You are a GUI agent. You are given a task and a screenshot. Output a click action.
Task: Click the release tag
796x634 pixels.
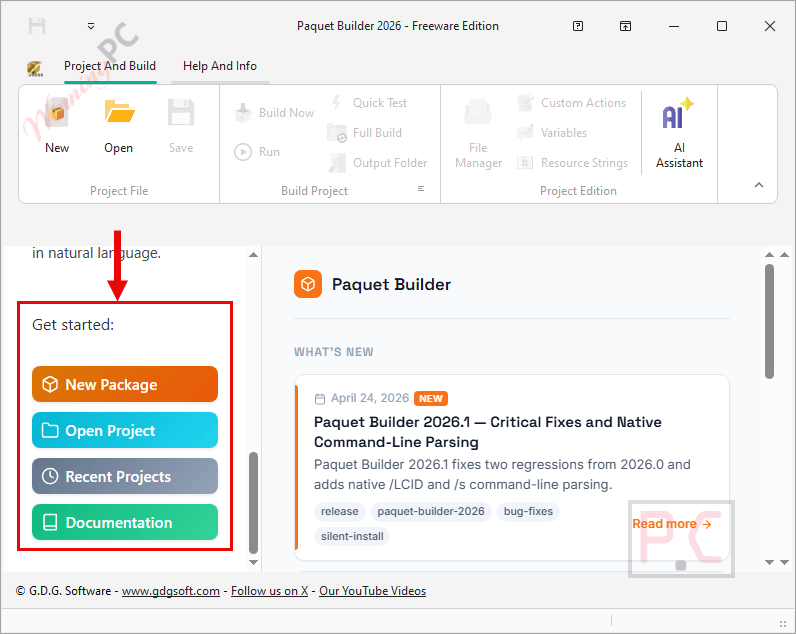coord(340,511)
